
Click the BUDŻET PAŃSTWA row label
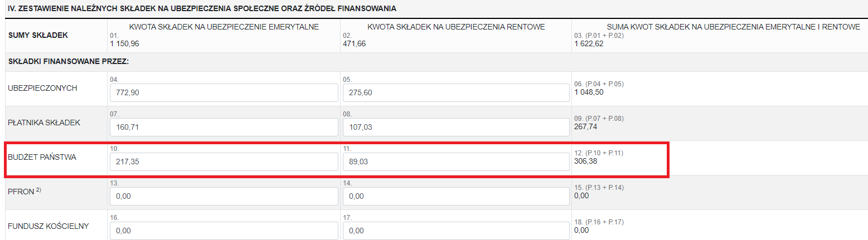[x=42, y=158]
